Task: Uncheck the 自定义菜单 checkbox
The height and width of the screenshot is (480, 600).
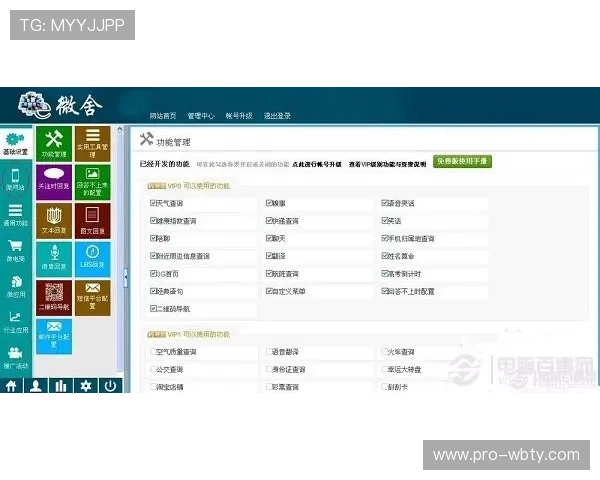Action: pos(269,291)
